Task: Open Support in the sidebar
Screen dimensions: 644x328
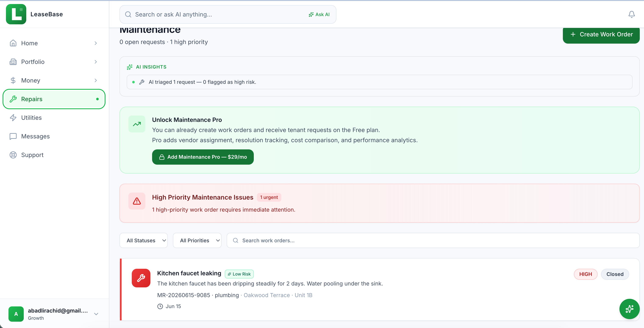Action: [54, 155]
